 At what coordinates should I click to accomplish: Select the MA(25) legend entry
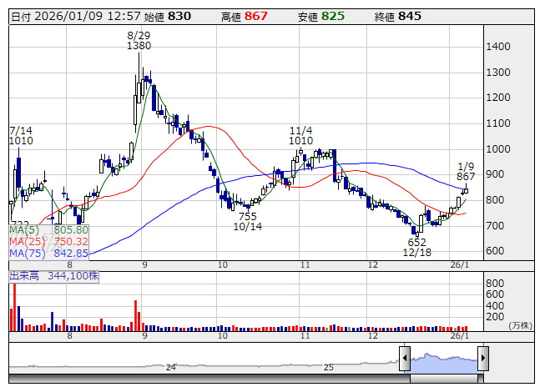coord(48,241)
